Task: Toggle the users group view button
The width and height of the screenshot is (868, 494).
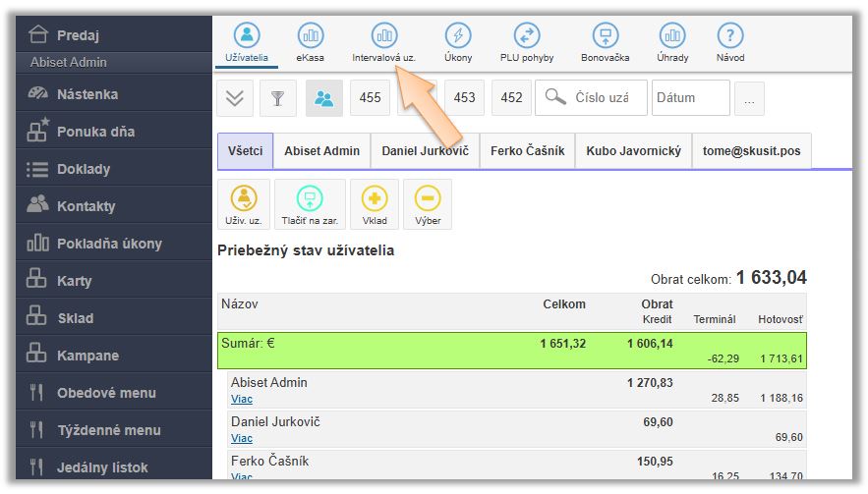Action: pyautogui.click(x=324, y=98)
